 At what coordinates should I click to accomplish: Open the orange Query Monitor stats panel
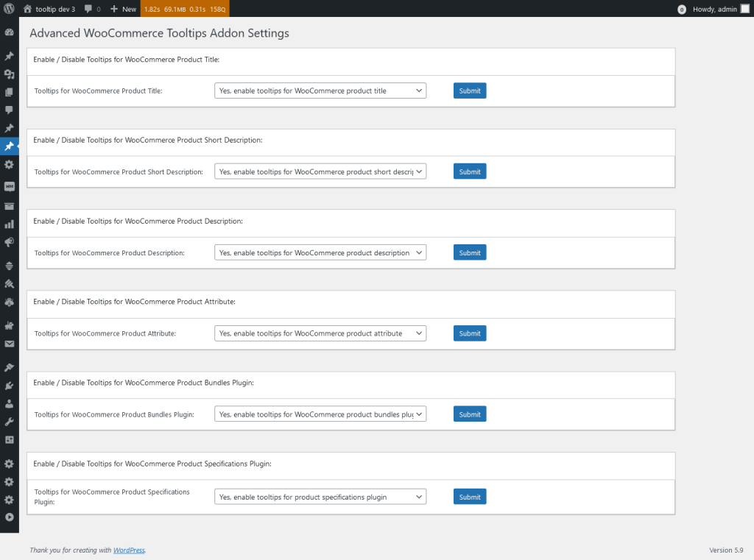pyautogui.click(x=185, y=9)
